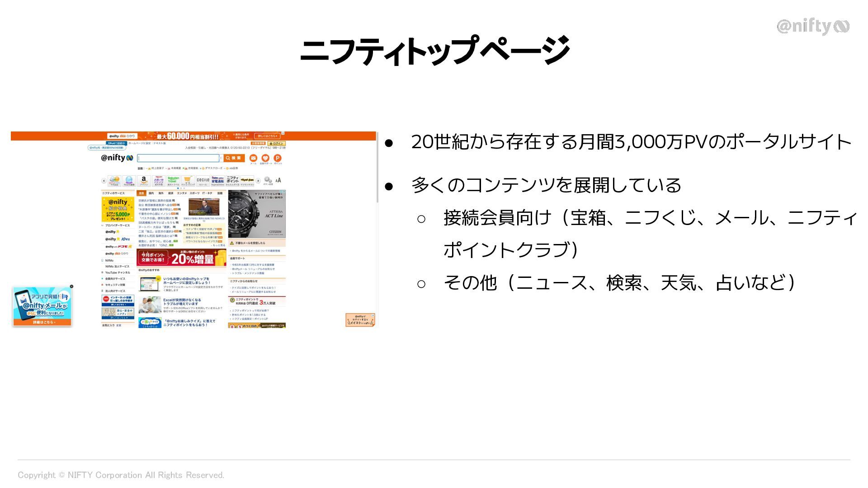The image size is (868, 488).
Task: Open the search box dropdown arrow
Action: (x=221, y=158)
